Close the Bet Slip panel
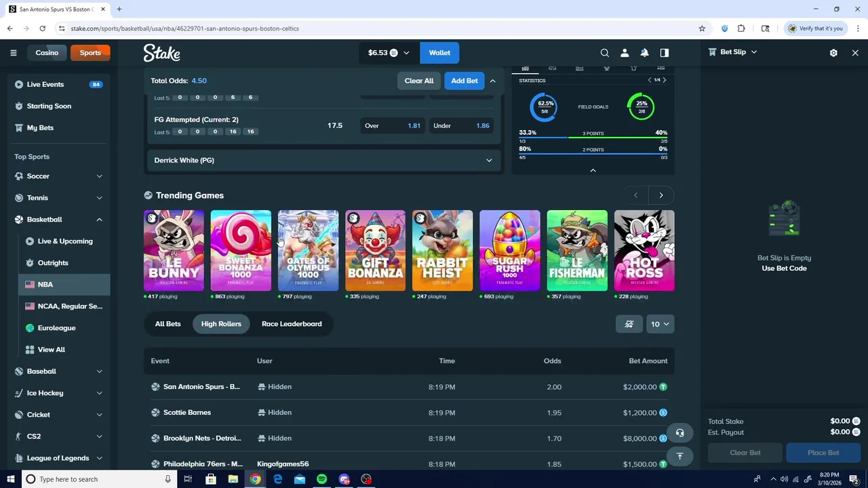 tap(855, 52)
